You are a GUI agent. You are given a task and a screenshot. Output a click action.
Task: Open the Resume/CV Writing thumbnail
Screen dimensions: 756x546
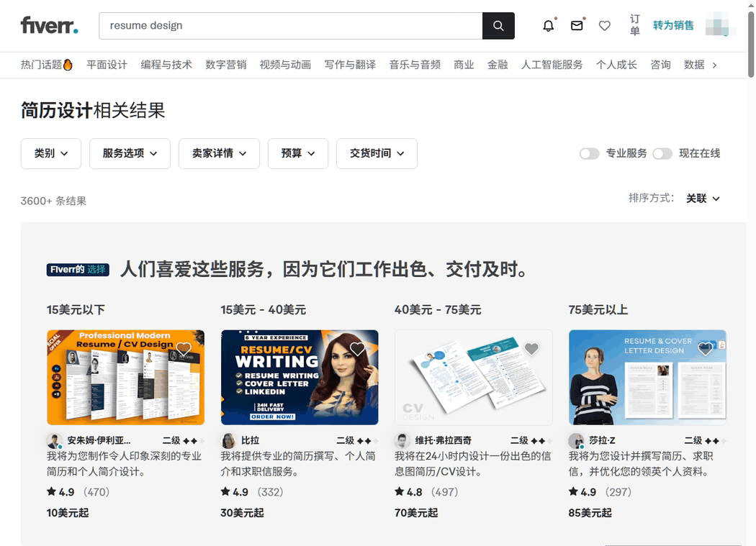(300, 378)
